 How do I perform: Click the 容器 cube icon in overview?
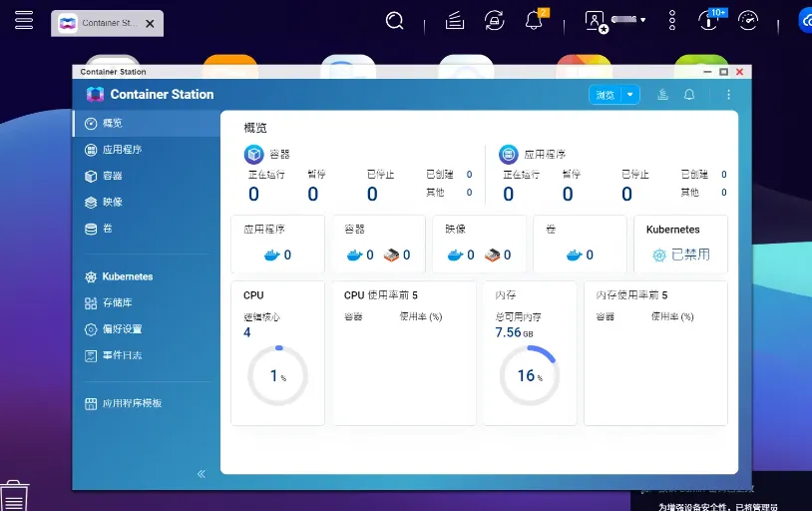(253, 154)
